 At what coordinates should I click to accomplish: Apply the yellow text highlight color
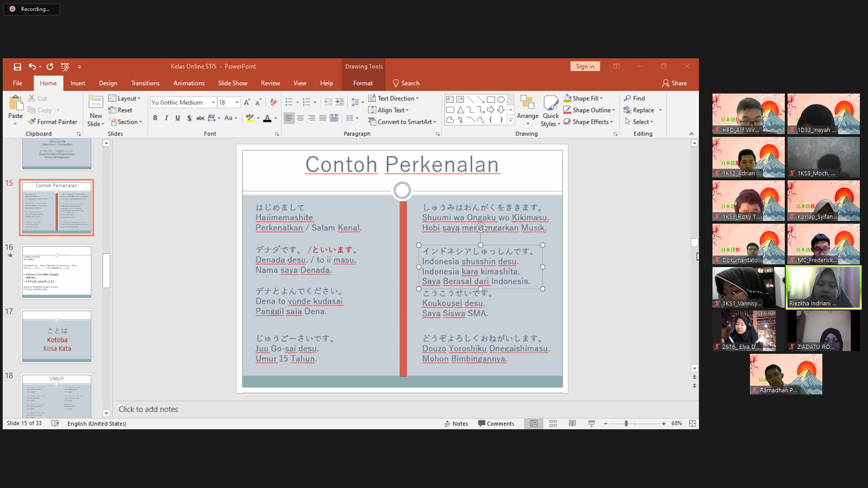(x=250, y=118)
